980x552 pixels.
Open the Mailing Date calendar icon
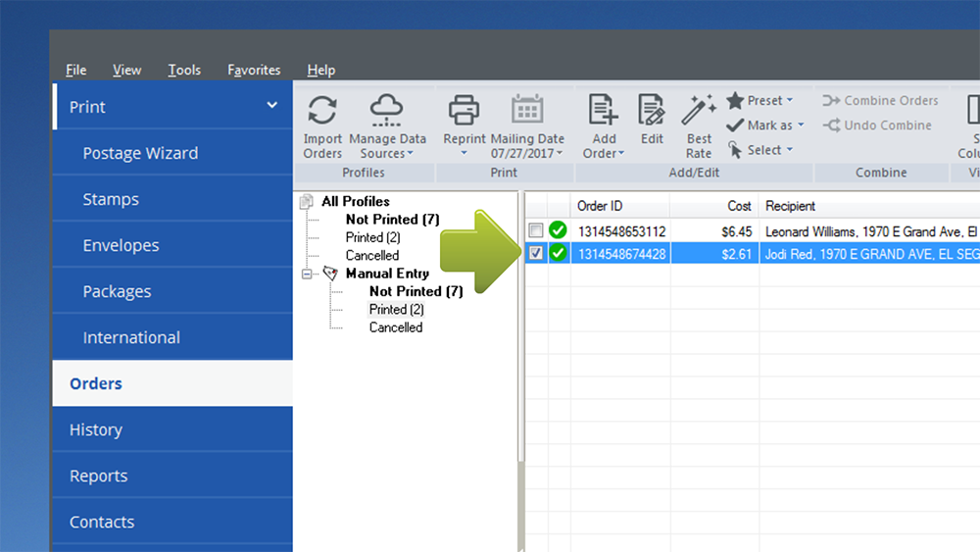[527, 111]
